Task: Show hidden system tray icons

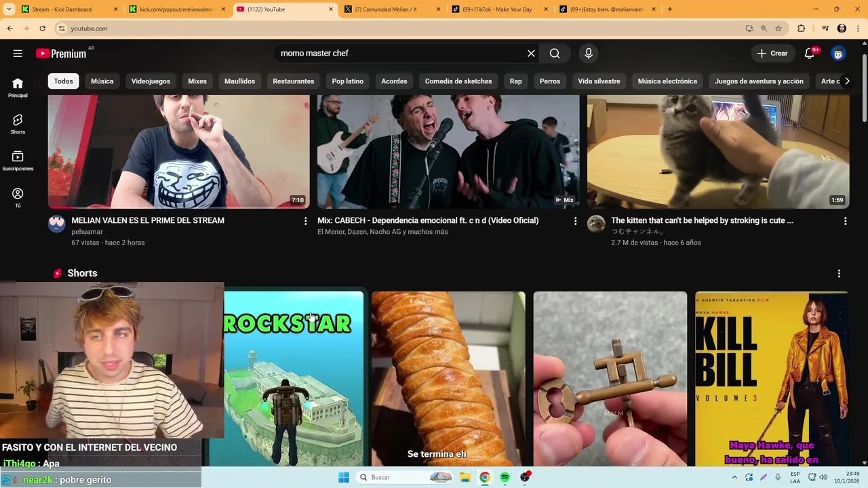Action: pos(734,477)
